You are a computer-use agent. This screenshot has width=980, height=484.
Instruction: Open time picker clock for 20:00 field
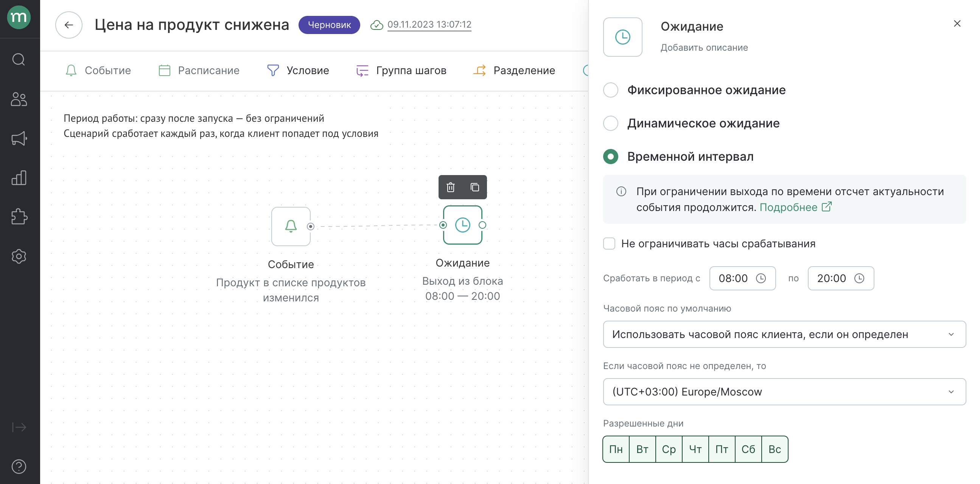click(859, 279)
